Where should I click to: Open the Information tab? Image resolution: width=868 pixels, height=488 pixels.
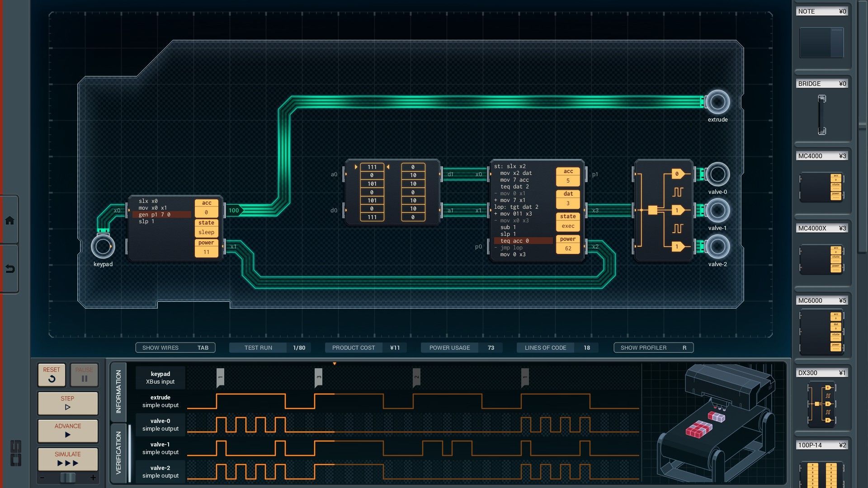tap(118, 391)
